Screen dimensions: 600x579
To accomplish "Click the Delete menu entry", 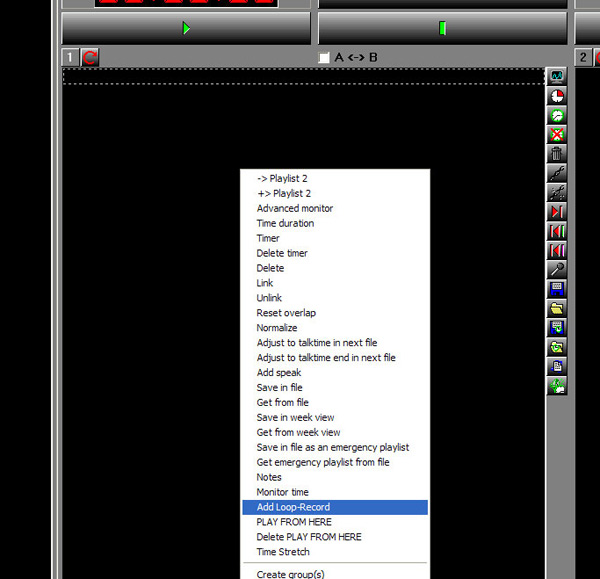I will click(335, 268).
